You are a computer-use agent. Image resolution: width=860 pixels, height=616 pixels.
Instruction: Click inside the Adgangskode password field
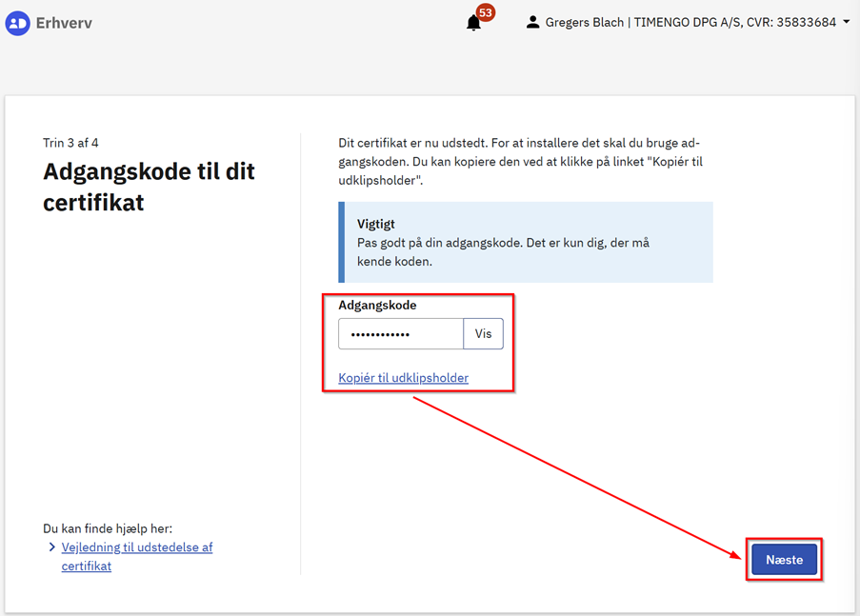coord(401,334)
